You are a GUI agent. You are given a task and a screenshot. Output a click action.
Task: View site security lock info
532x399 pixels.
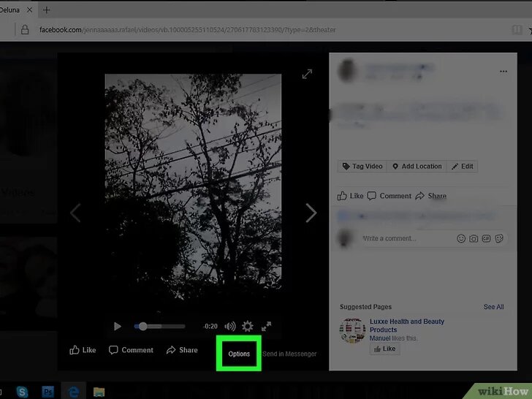click(25, 30)
